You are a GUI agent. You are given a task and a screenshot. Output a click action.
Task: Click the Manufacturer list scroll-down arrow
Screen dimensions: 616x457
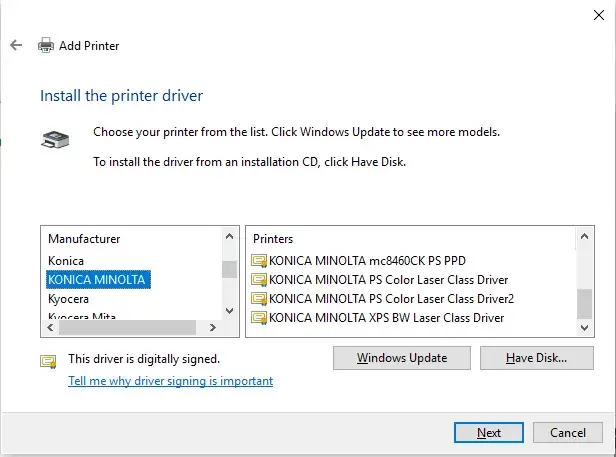[x=229, y=310]
